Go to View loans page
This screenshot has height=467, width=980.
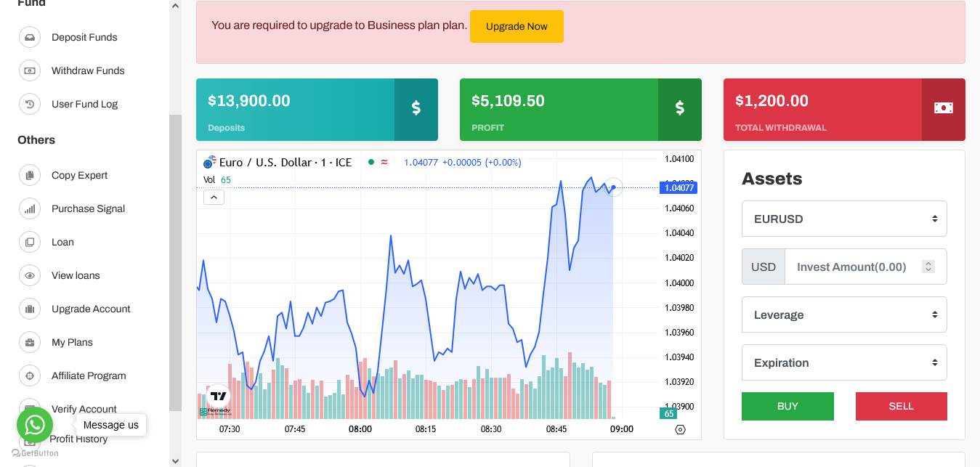click(x=76, y=275)
